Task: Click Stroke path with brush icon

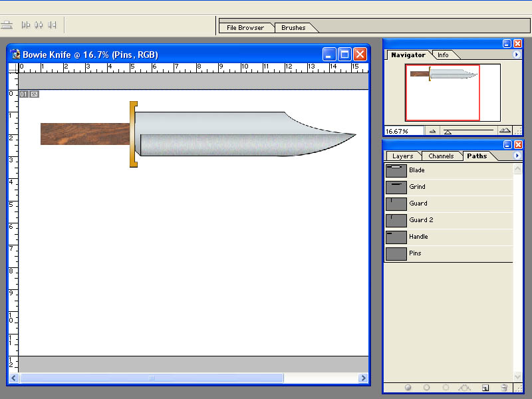Action: click(x=426, y=388)
